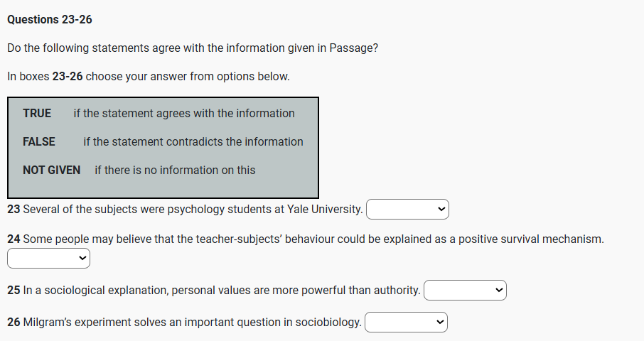The height and width of the screenshot is (341, 644).
Task: Click "if the statement contradicts the information"
Action: [x=193, y=141]
